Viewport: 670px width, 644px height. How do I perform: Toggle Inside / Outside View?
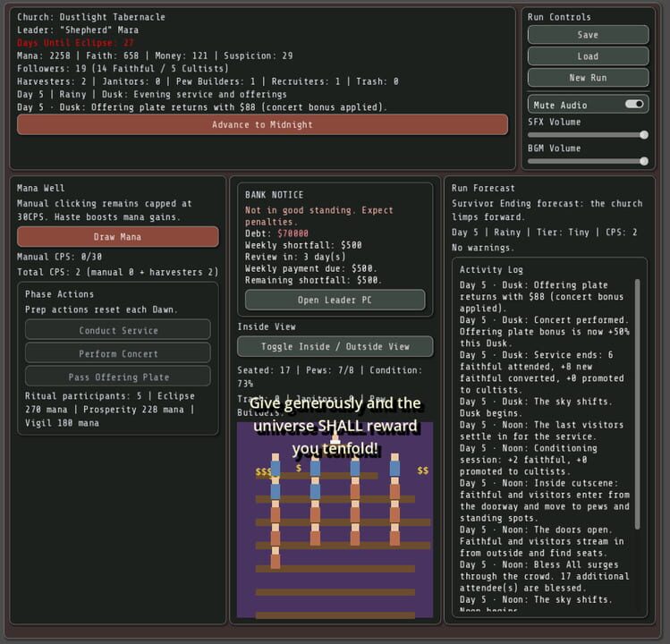(335, 346)
